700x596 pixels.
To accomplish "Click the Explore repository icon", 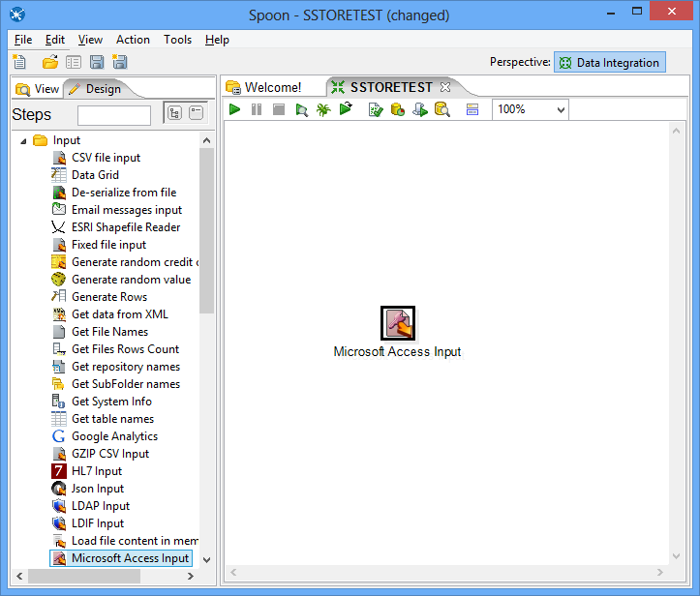I will click(x=74, y=62).
